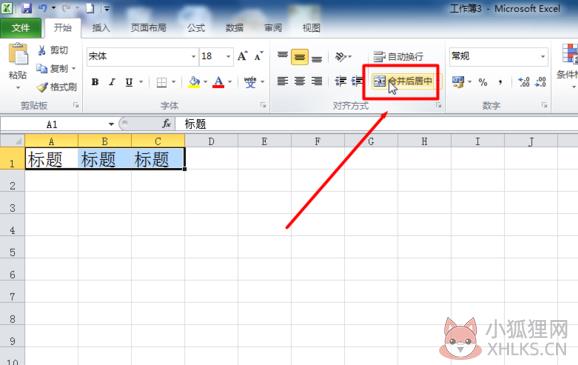This screenshot has height=365, width=578.
Task: Click the decrease indent icon
Action: tap(341, 81)
